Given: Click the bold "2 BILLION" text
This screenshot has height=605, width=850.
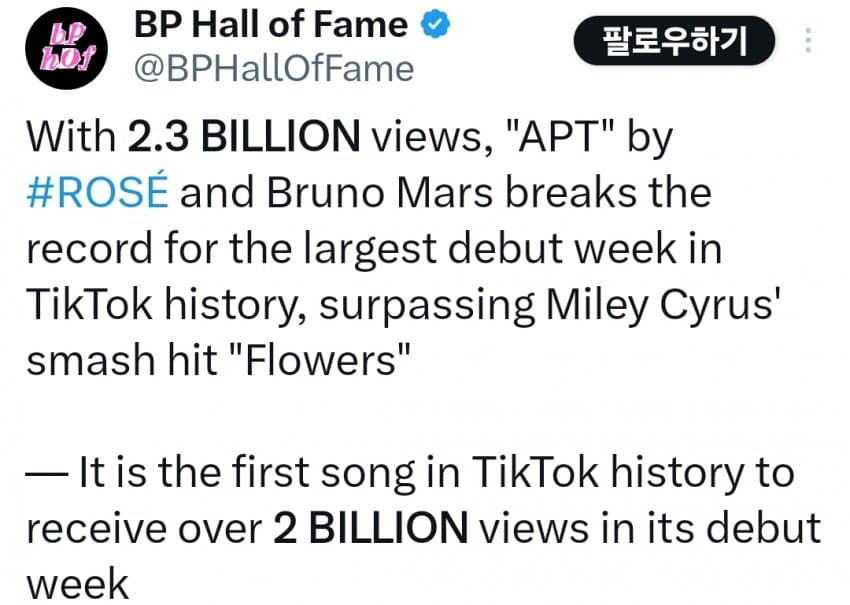Looking at the screenshot, I should (369, 527).
